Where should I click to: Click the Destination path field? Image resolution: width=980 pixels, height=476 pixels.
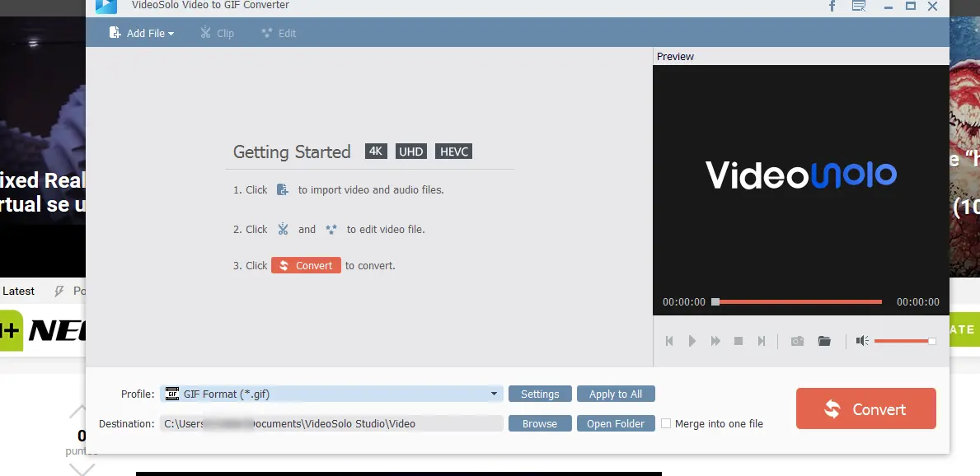tap(331, 423)
